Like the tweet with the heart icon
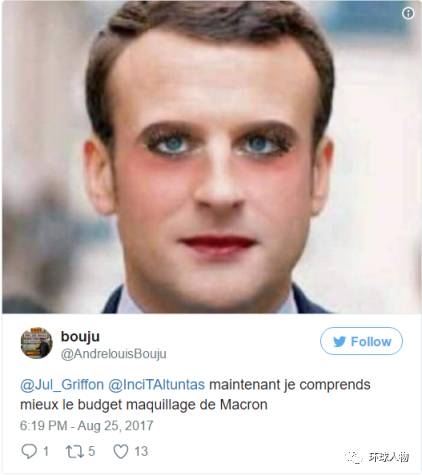The width and height of the screenshot is (422, 476). coord(121,452)
